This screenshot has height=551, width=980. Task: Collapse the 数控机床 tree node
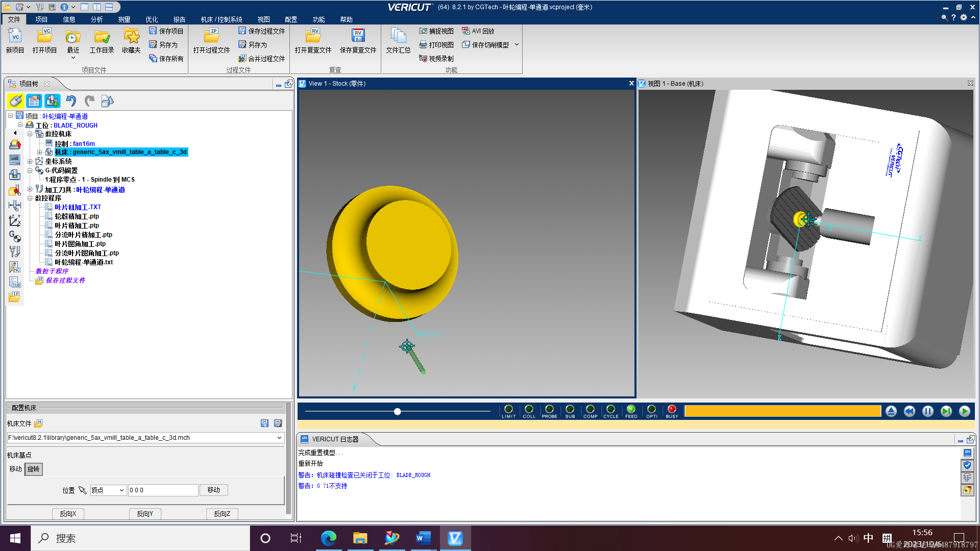pyautogui.click(x=30, y=134)
